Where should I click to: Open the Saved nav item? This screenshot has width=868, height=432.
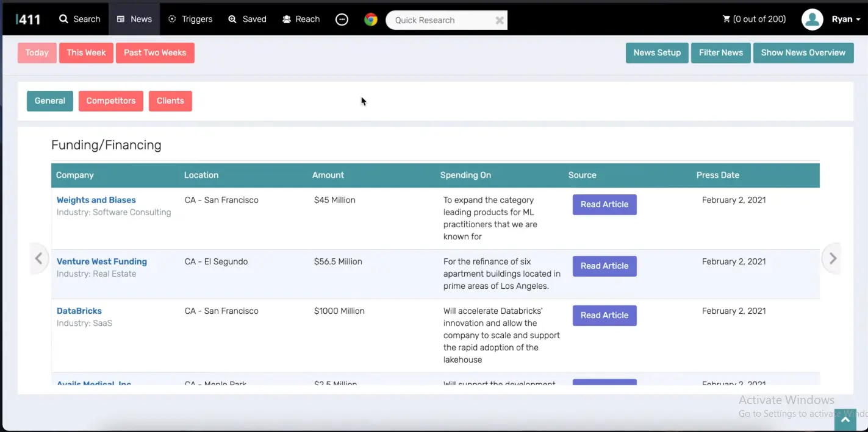coord(247,19)
